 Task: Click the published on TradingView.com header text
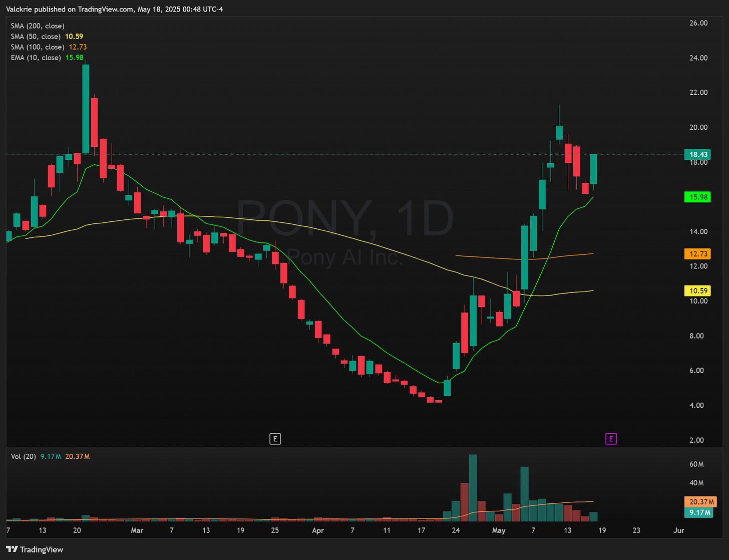click(x=114, y=9)
